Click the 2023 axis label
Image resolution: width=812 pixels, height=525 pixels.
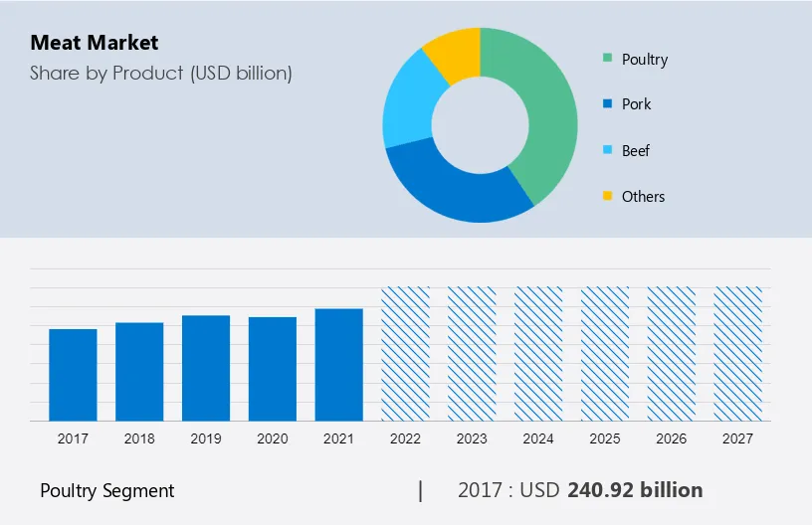(x=472, y=438)
